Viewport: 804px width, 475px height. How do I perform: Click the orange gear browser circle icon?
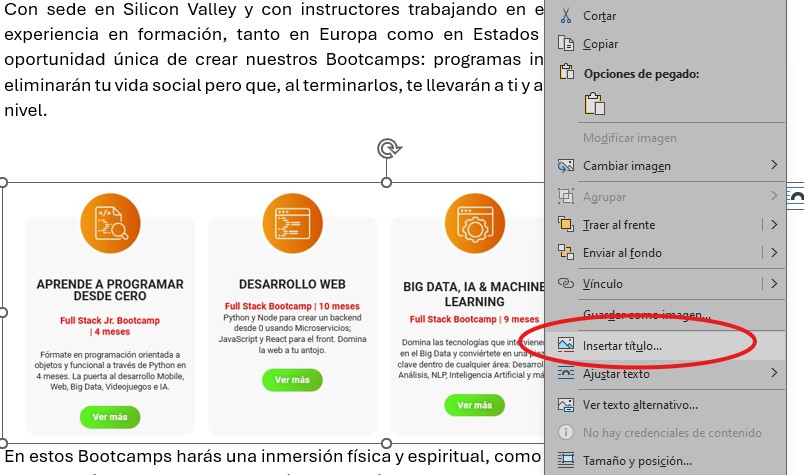click(474, 223)
